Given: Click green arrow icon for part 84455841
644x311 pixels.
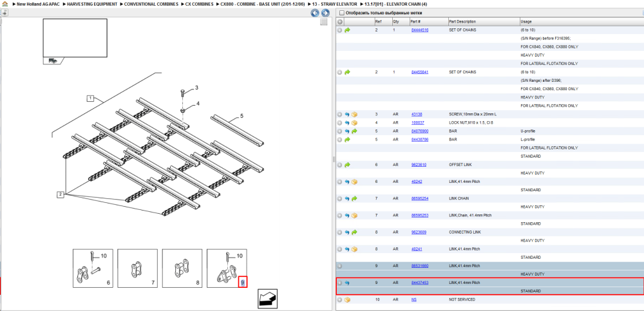Looking at the screenshot, I should [x=347, y=72].
